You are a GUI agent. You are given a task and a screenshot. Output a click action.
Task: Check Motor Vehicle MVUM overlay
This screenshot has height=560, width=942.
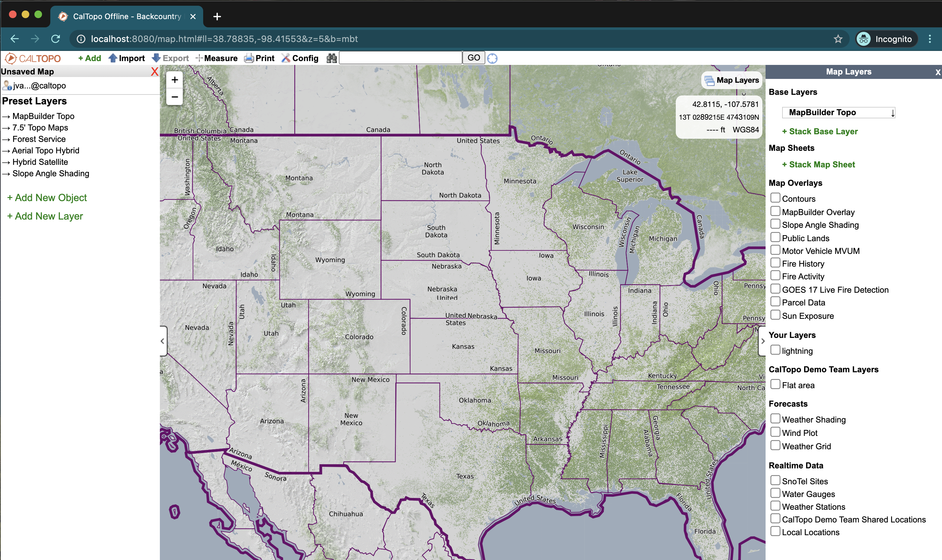tap(775, 250)
